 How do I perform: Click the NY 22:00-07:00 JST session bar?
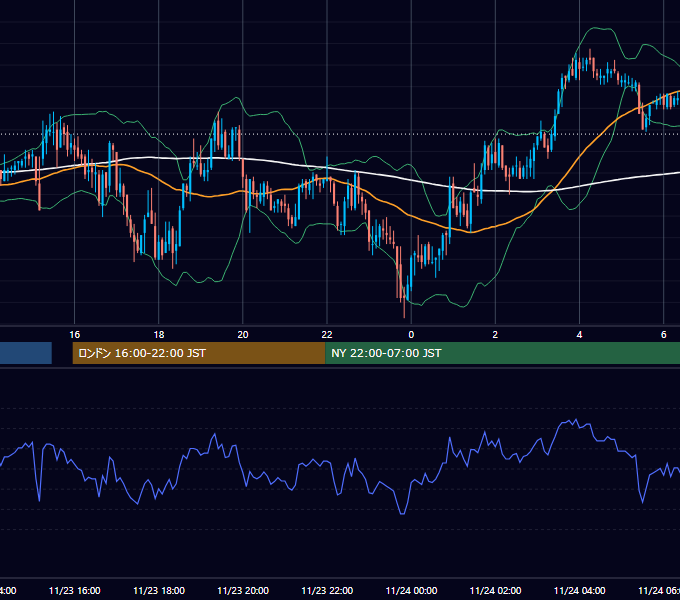[502, 353]
